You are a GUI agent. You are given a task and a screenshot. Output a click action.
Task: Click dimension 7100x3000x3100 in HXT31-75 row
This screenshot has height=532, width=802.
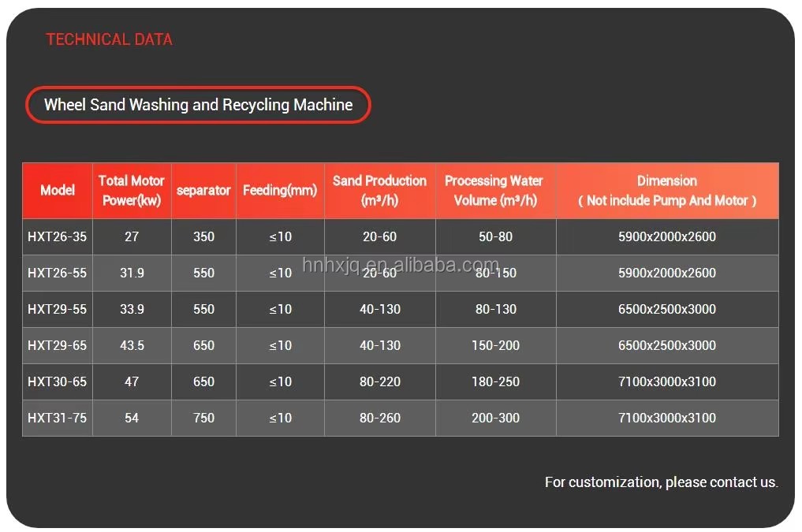(667, 418)
